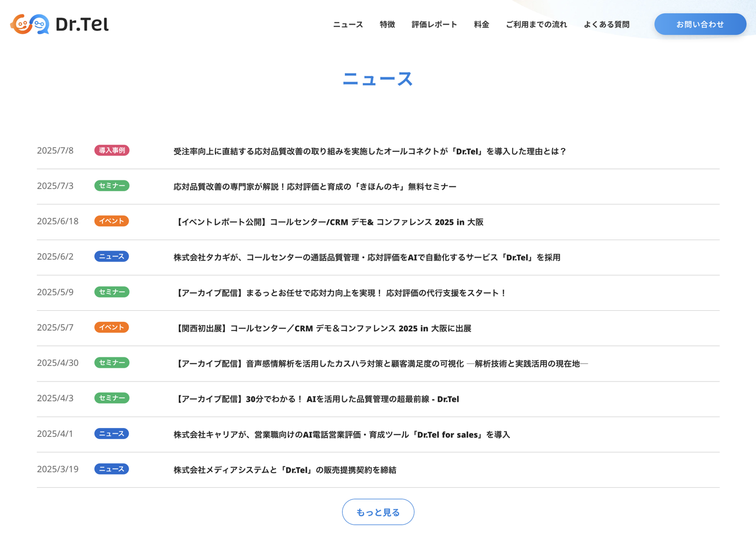This screenshot has width=756, height=546.
Task: Open the 関西初出展 大阪に出展 article
Action: [x=322, y=328]
